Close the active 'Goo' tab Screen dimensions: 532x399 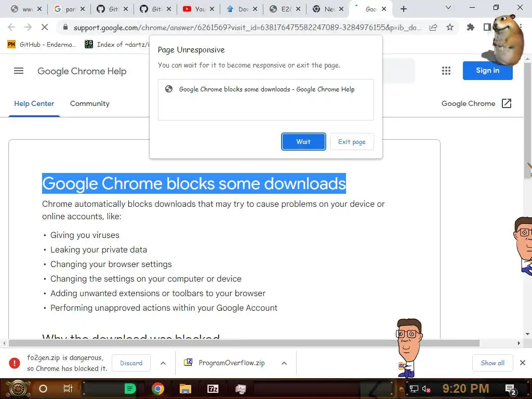click(x=384, y=9)
